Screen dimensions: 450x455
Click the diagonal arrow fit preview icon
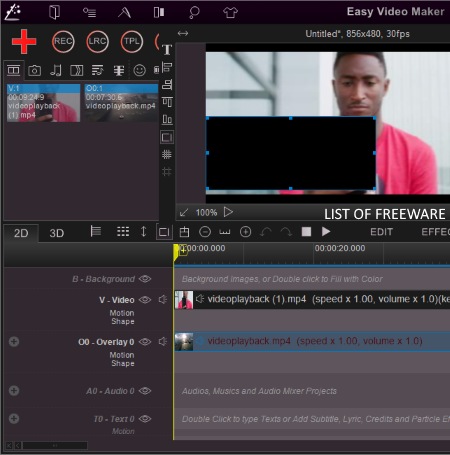pyautogui.click(x=184, y=212)
